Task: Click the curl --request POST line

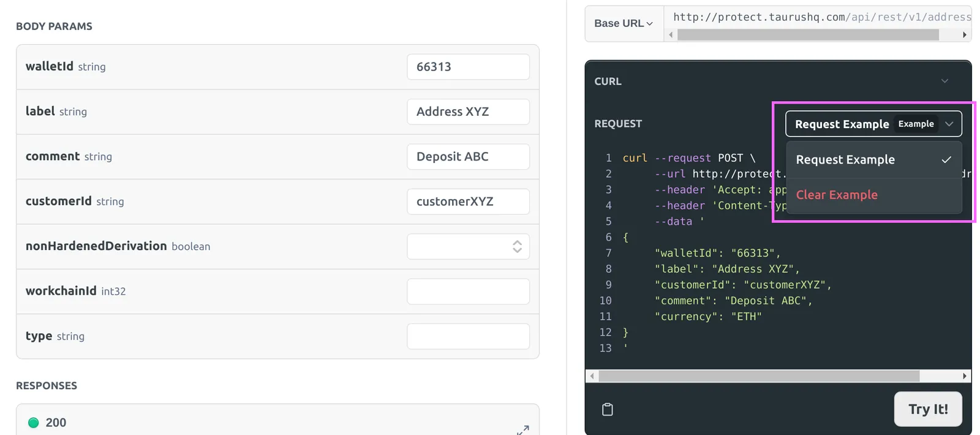Action: tap(689, 158)
